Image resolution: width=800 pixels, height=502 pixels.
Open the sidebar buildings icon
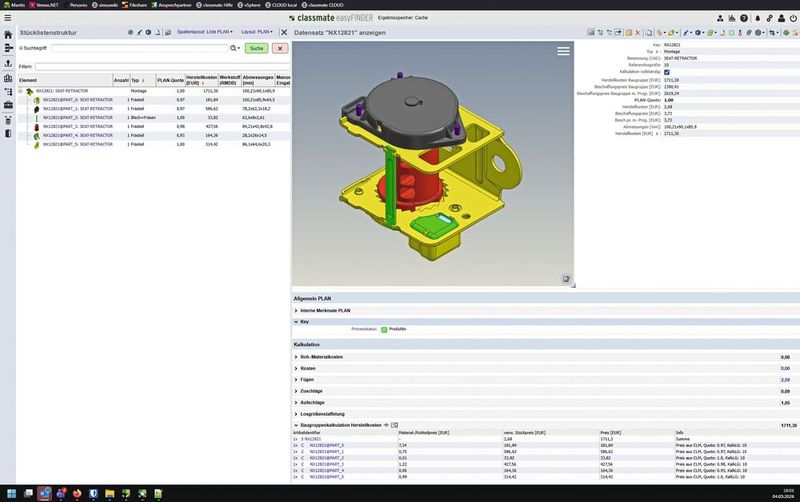click(8, 78)
